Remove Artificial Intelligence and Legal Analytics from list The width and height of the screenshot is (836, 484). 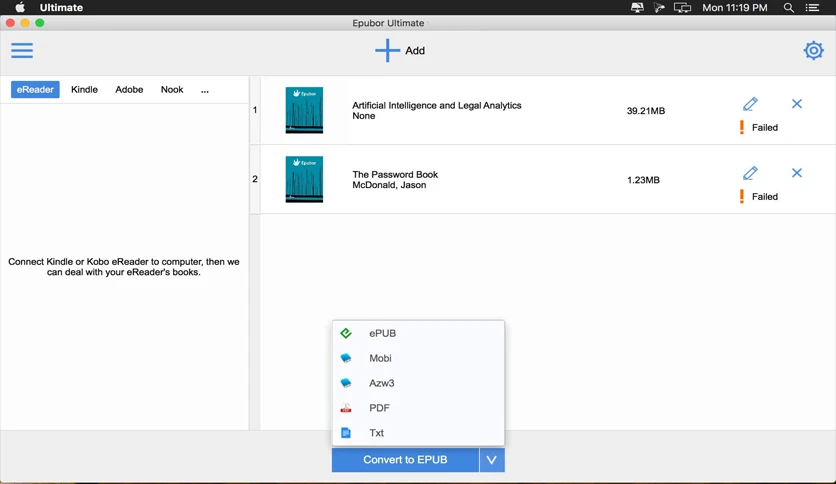[x=797, y=104]
